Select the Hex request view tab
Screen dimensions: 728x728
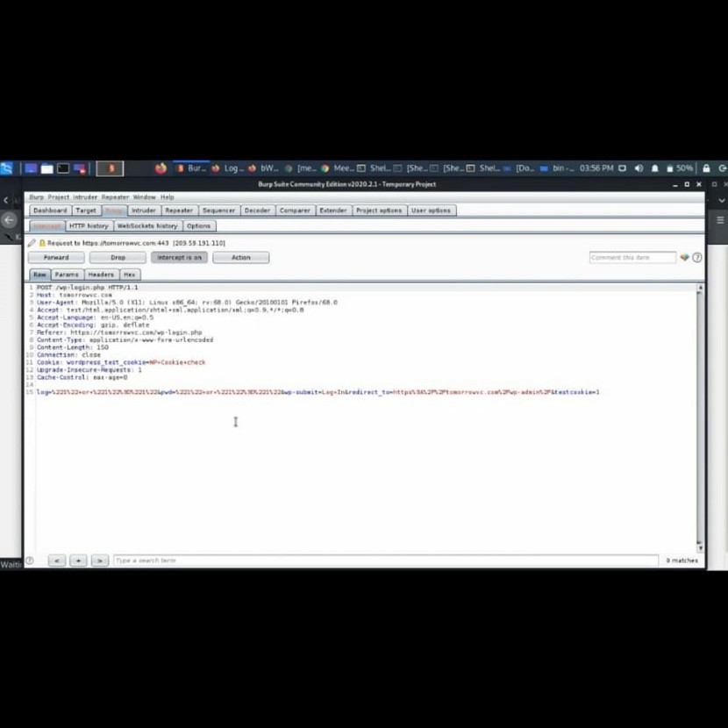tap(130, 275)
